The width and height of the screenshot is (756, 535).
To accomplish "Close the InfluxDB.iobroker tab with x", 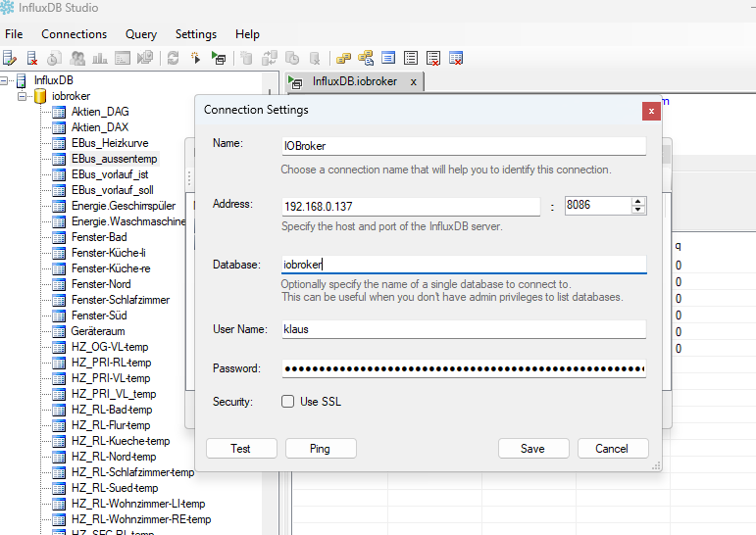I will pyautogui.click(x=413, y=82).
